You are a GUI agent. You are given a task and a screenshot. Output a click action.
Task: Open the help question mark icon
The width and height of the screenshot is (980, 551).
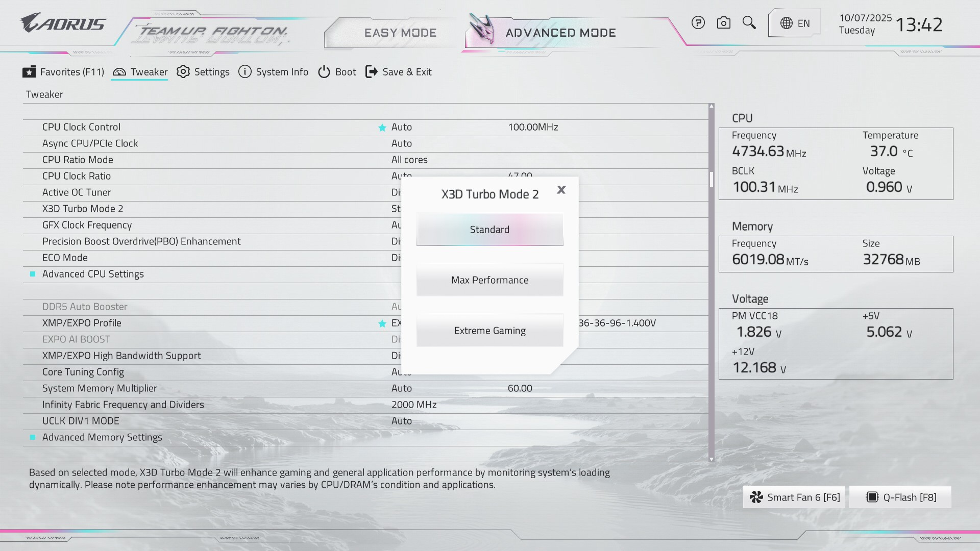[x=698, y=22]
